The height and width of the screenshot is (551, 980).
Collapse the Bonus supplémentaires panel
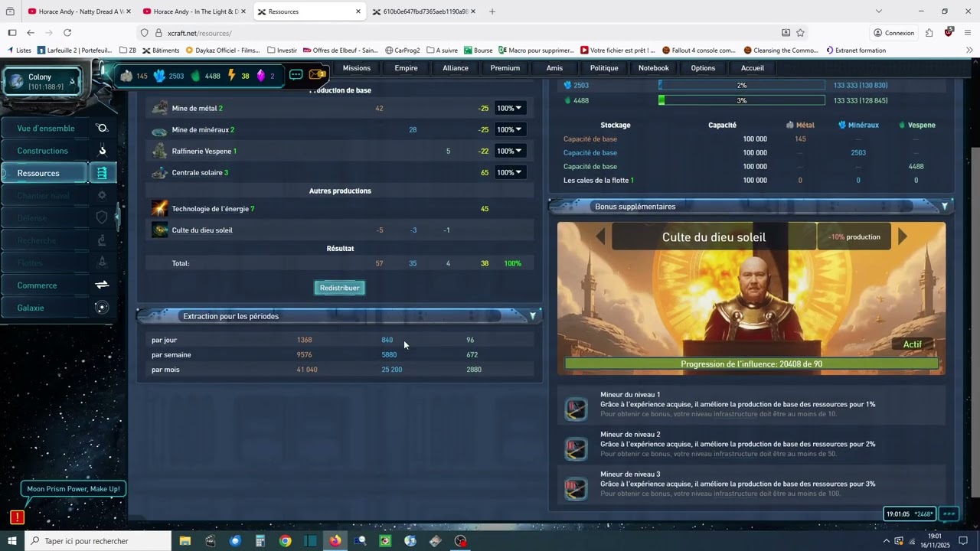pyautogui.click(x=945, y=206)
